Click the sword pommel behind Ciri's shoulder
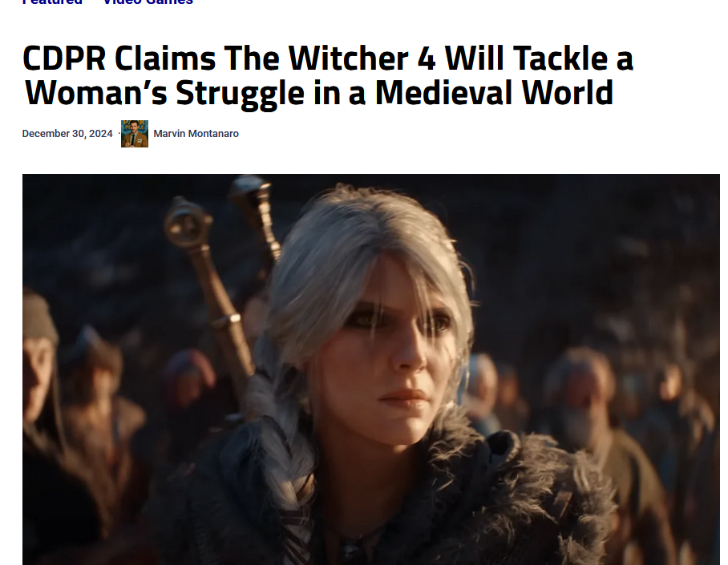Image resolution: width=728 pixels, height=565 pixels. click(188, 224)
